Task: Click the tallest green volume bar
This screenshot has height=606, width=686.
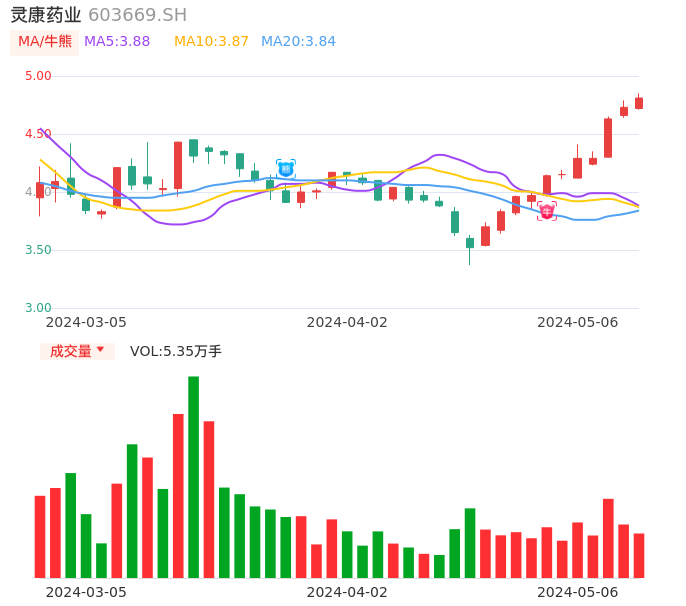Action: click(x=193, y=476)
